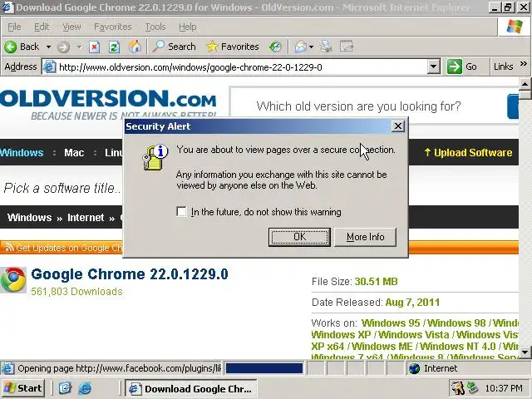Check 'In the future, do not show this warning'
The height and width of the screenshot is (399, 532).
tap(181, 212)
